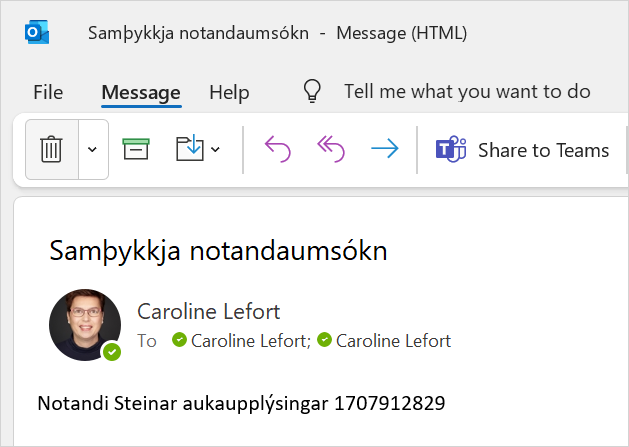Click Share to Teams
This screenshot has height=447, width=629.
click(x=523, y=150)
